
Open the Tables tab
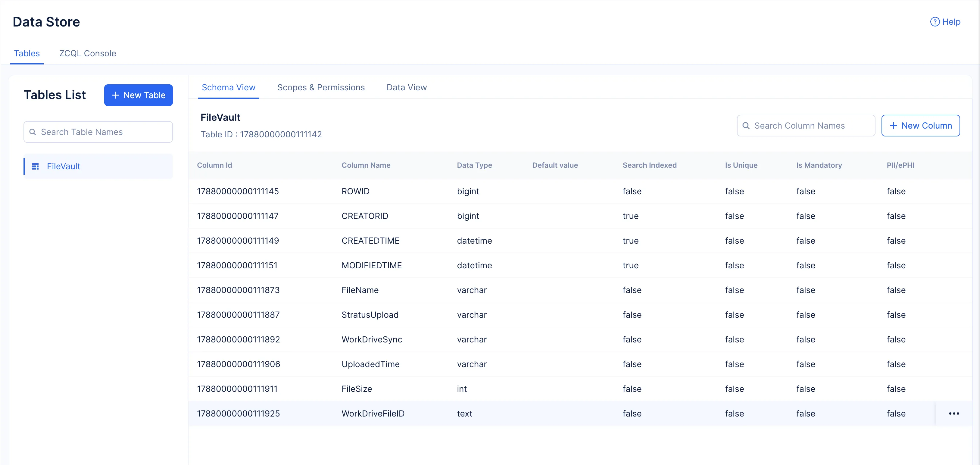pyautogui.click(x=27, y=53)
